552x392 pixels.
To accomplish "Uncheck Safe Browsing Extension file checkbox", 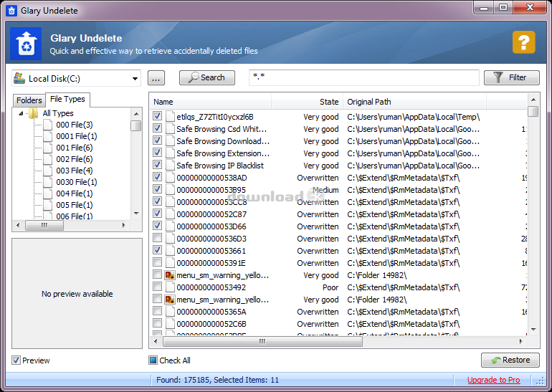I will pyautogui.click(x=157, y=153).
